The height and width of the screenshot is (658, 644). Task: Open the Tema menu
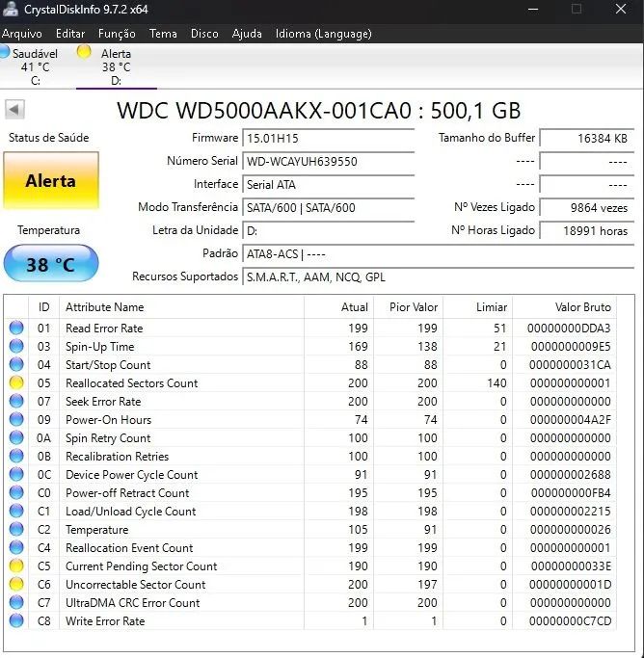click(x=163, y=34)
